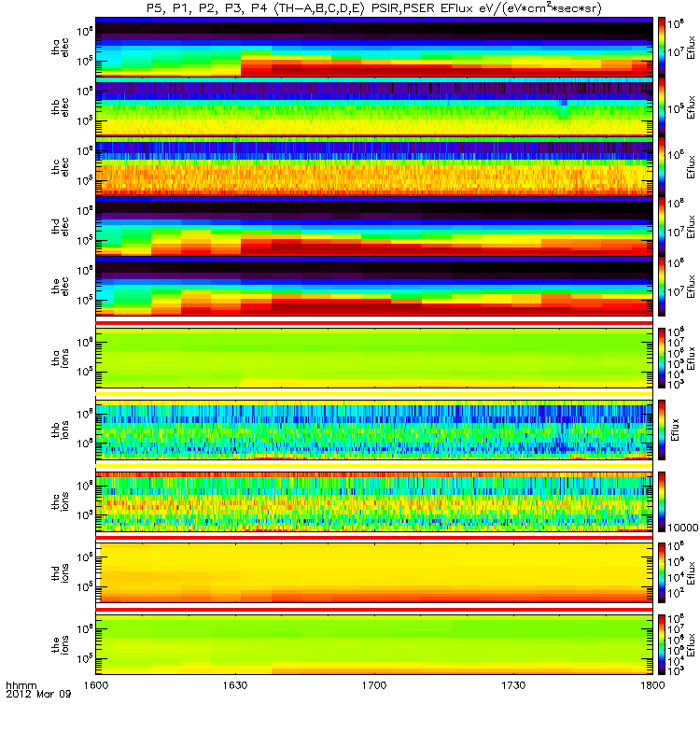The height and width of the screenshot is (747, 700).
Task: Click the 1800 time axis label
Action: click(652, 685)
